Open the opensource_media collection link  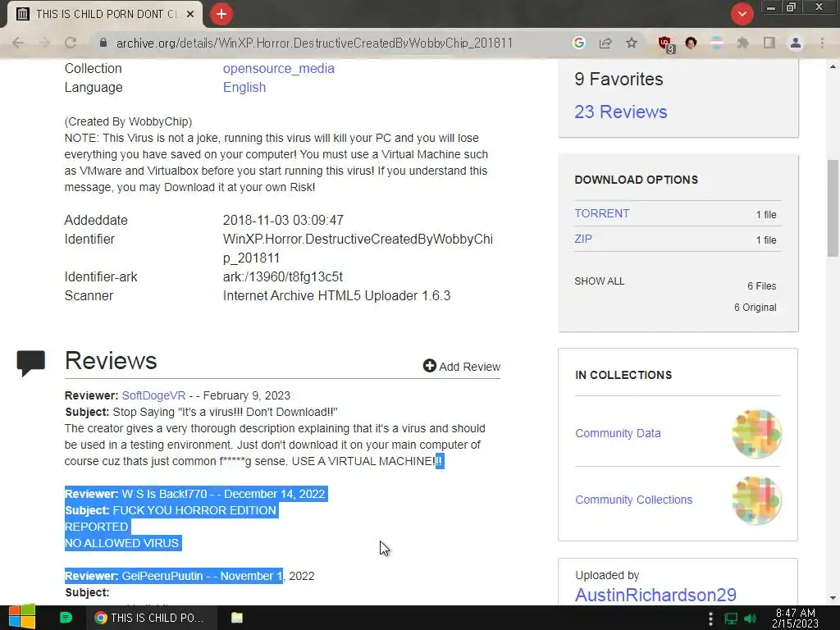coord(279,69)
